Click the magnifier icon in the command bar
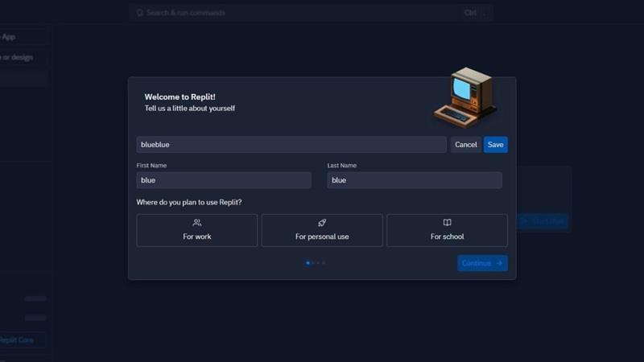 tap(140, 13)
